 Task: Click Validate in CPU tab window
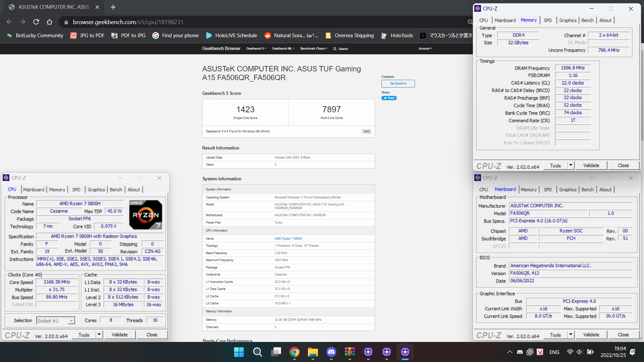tap(119, 335)
